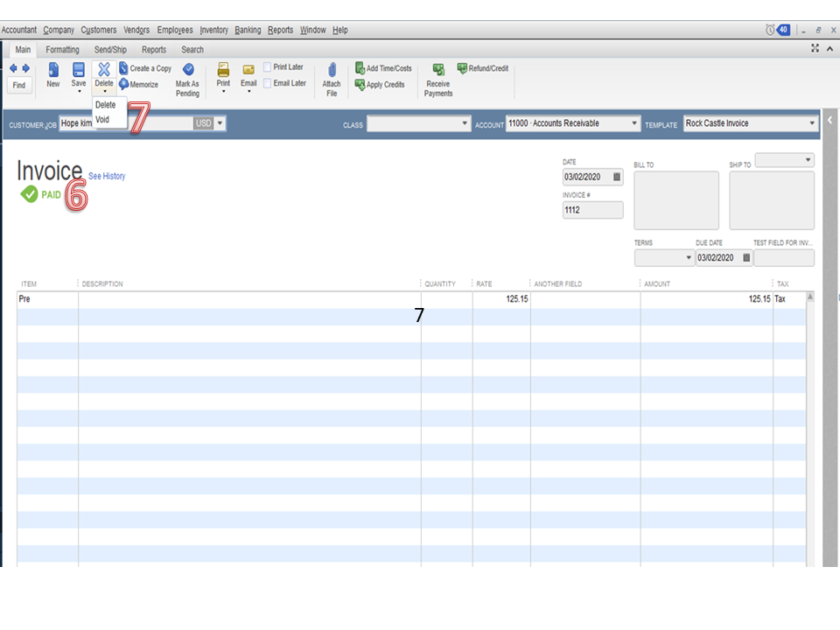Expand the Save button arrow
The image size is (840, 630).
[x=80, y=92]
